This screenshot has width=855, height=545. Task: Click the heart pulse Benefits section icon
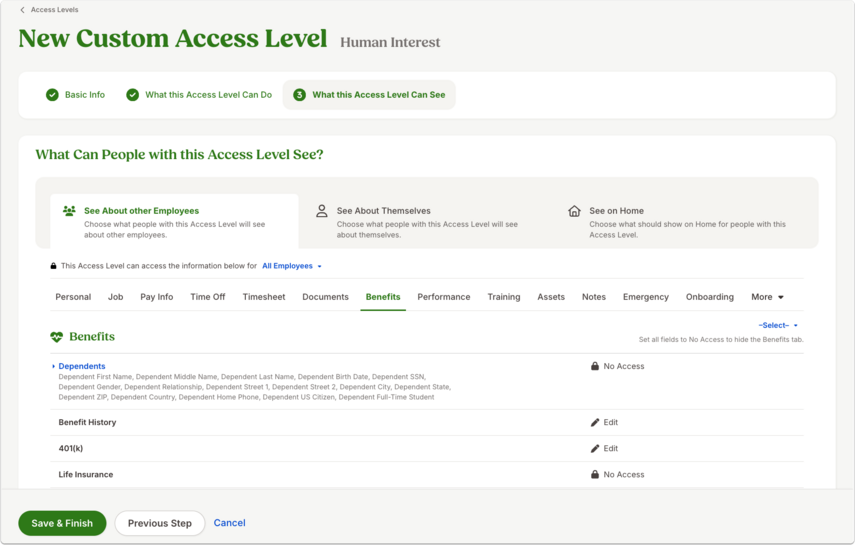pos(57,337)
